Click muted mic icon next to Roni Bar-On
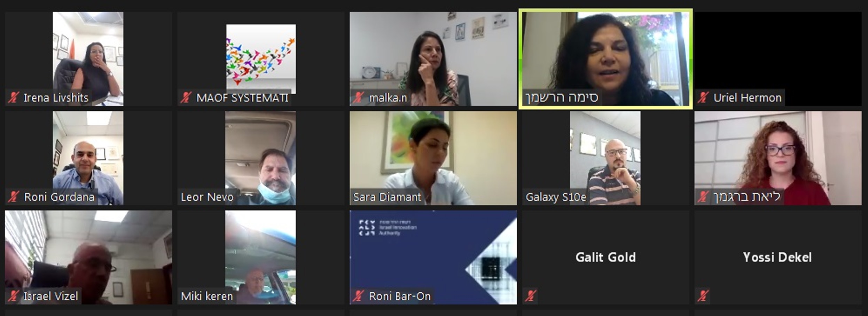Viewport: 868px width, 316px height. (358, 296)
